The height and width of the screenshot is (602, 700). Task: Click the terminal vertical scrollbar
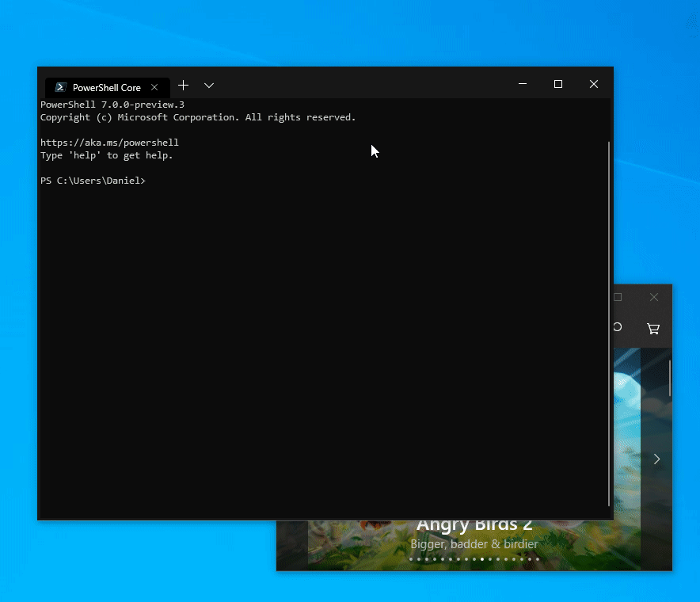tap(609, 324)
